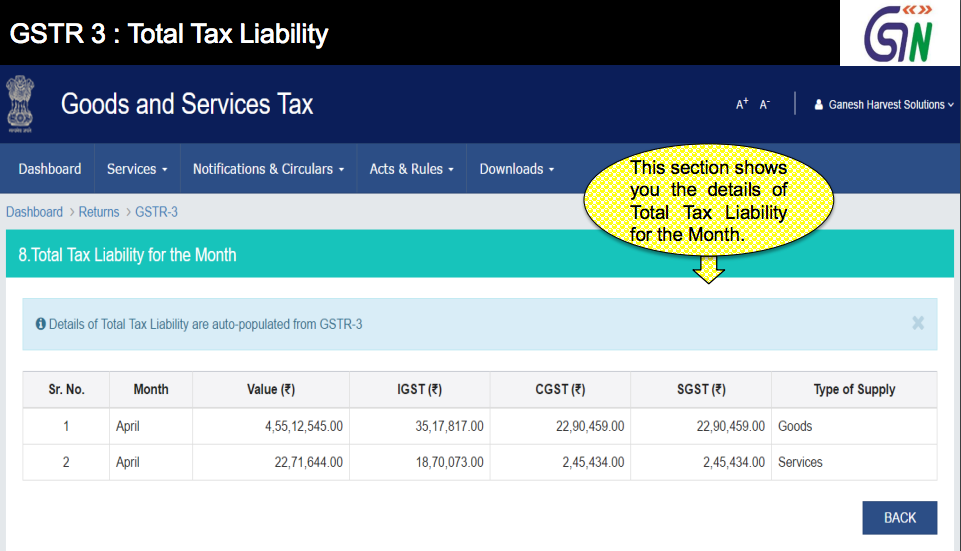Click the SGST (₹) column header
This screenshot has height=551, width=961.
(701, 389)
